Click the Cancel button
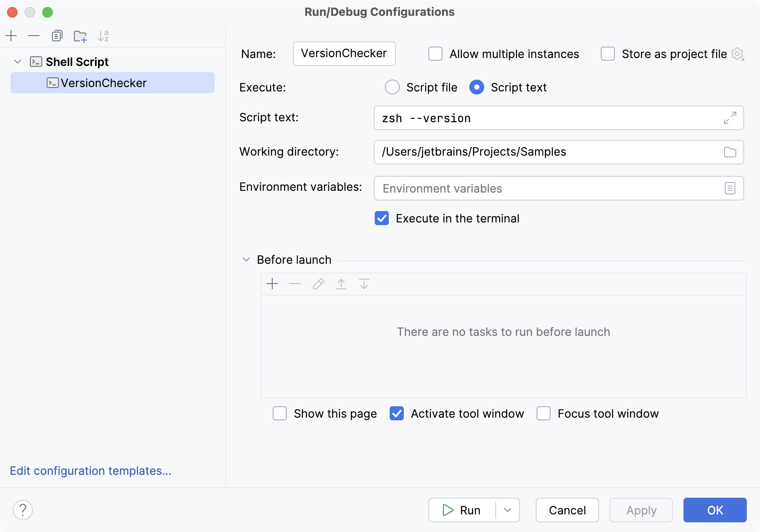The width and height of the screenshot is (760, 532). click(x=567, y=510)
